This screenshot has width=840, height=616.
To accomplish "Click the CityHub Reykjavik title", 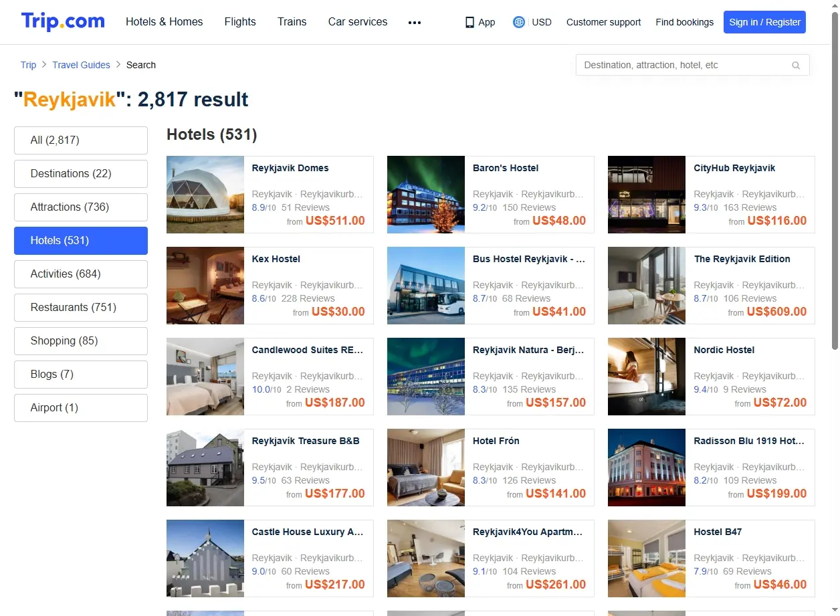I will click(734, 168).
